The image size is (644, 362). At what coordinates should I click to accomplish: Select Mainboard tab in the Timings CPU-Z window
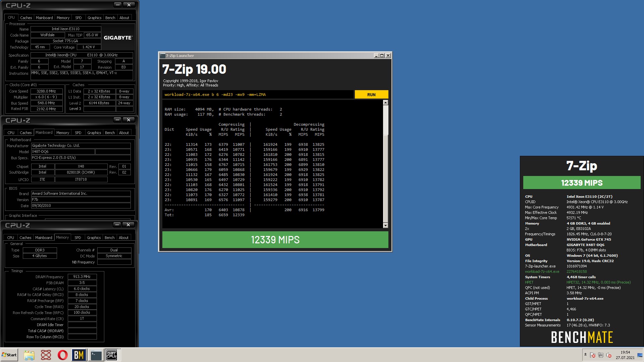[x=44, y=238]
